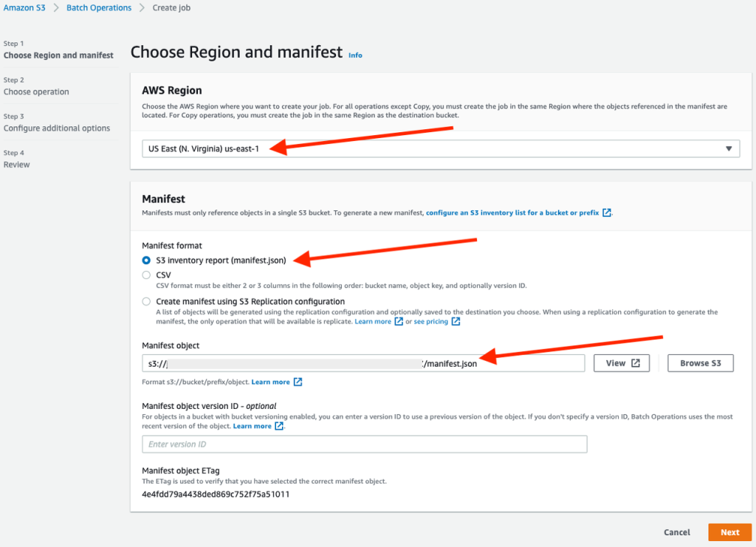Image resolution: width=756 pixels, height=547 pixels.
Task: Expand the region selector showing US East
Action: coord(440,148)
